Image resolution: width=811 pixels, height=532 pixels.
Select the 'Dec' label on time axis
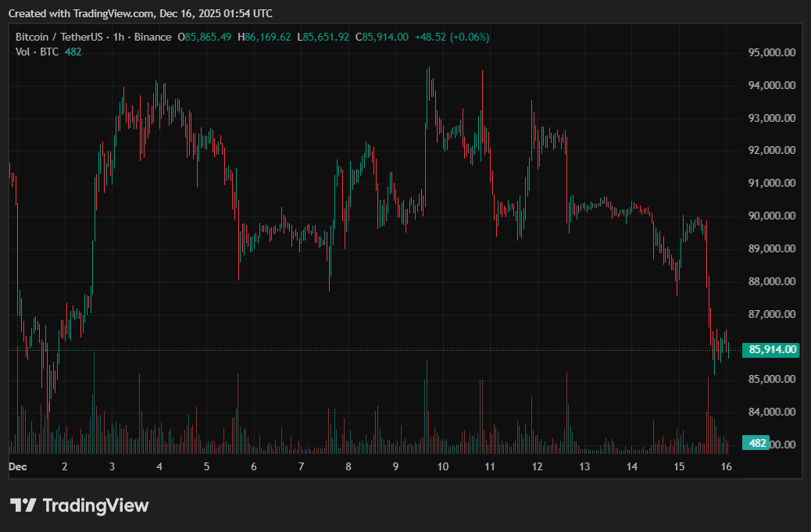point(17,466)
